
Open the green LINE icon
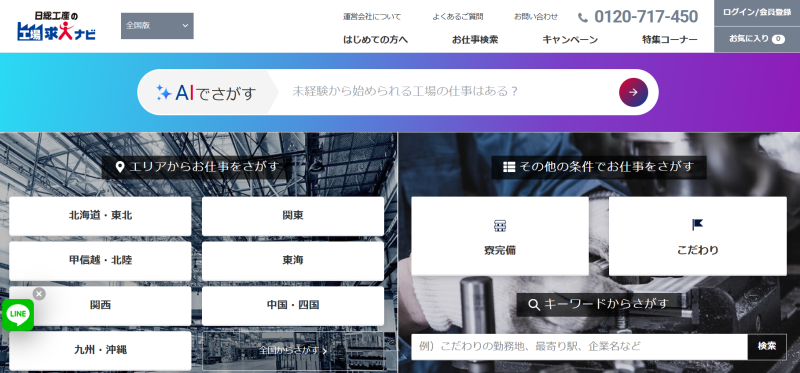[18, 315]
